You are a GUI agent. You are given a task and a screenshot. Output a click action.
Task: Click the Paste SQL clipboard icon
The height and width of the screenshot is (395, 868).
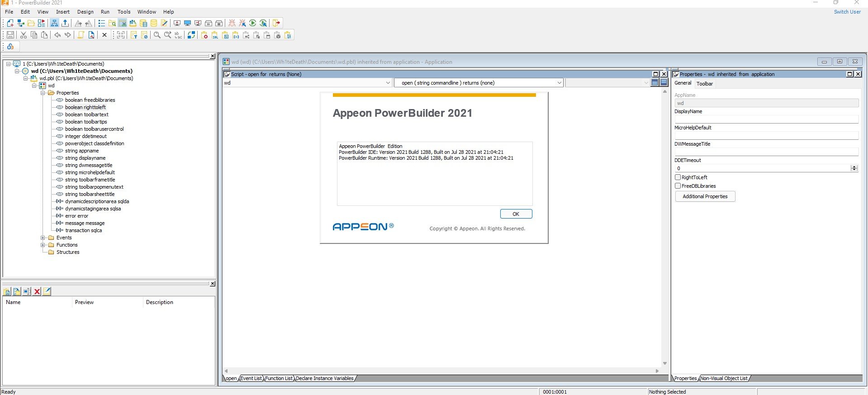coord(215,35)
